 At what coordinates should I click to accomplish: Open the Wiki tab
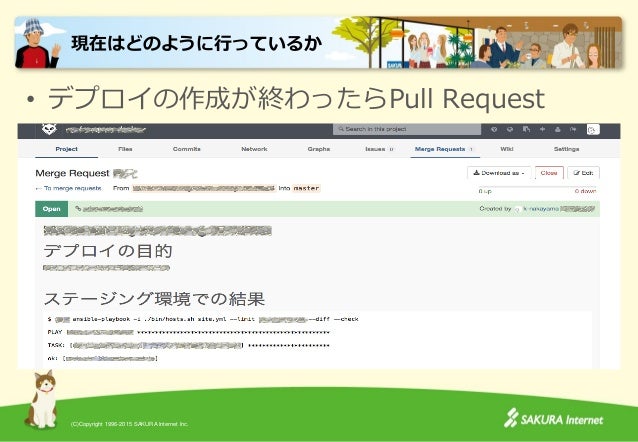click(507, 149)
